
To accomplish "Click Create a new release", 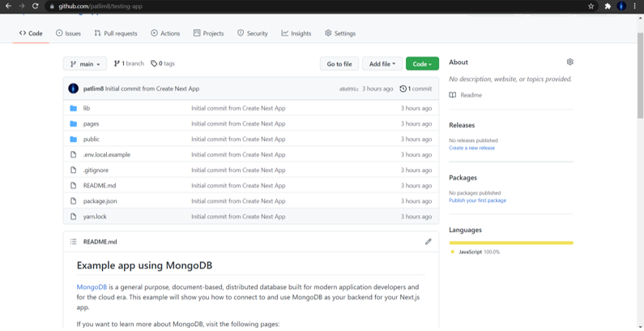I will click(x=472, y=148).
